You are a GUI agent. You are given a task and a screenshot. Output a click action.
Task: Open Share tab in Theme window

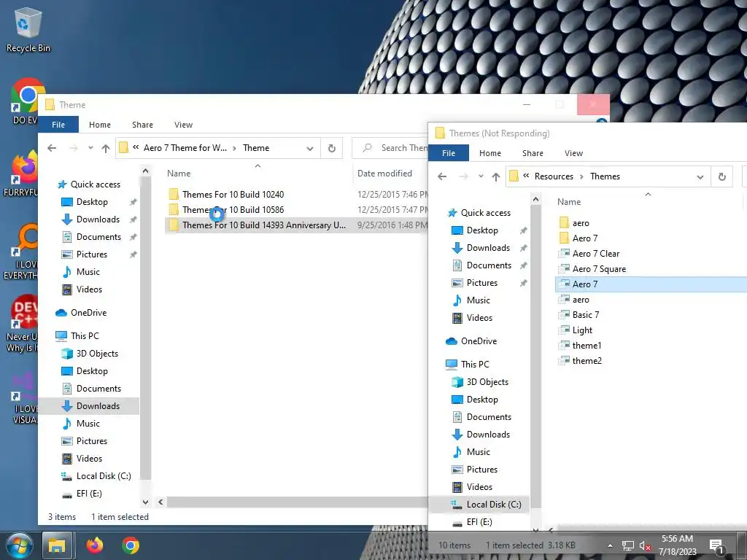click(x=142, y=125)
